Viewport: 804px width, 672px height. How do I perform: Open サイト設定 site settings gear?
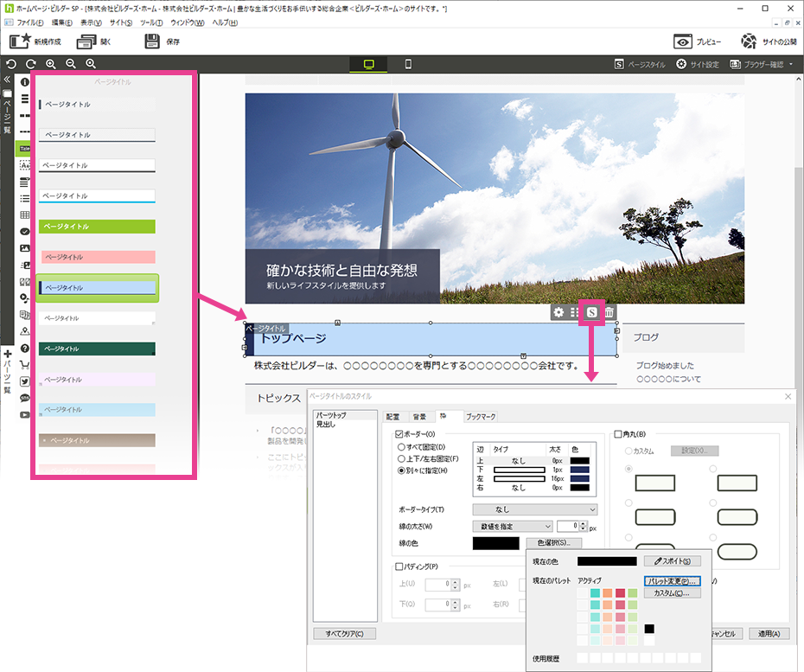point(697,65)
